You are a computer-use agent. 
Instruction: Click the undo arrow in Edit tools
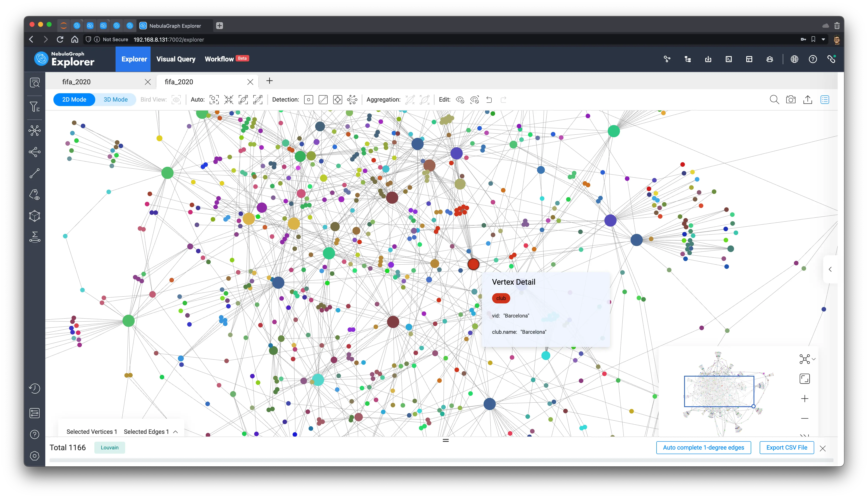click(x=489, y=99)
